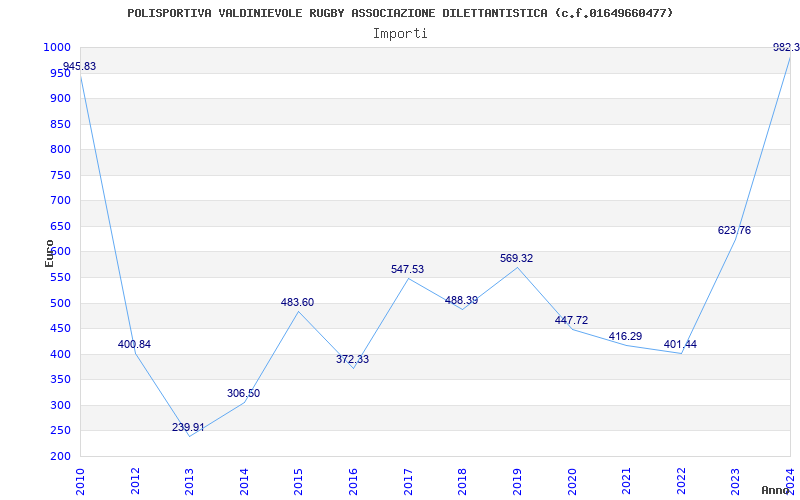The width and height of the screenshot is (800, 500).
Task: Click the 2016 year axis label
Action: (353, 481)
